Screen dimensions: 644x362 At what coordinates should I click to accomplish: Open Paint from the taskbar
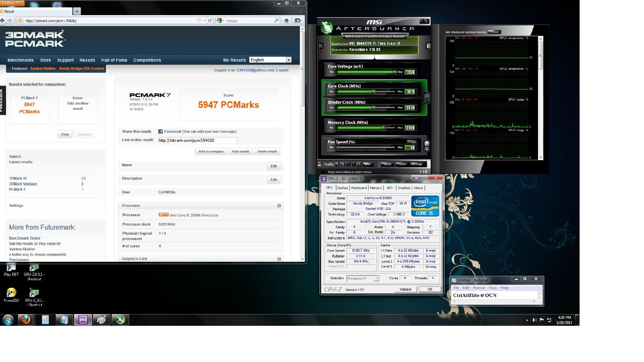click(x=102, y=320)
